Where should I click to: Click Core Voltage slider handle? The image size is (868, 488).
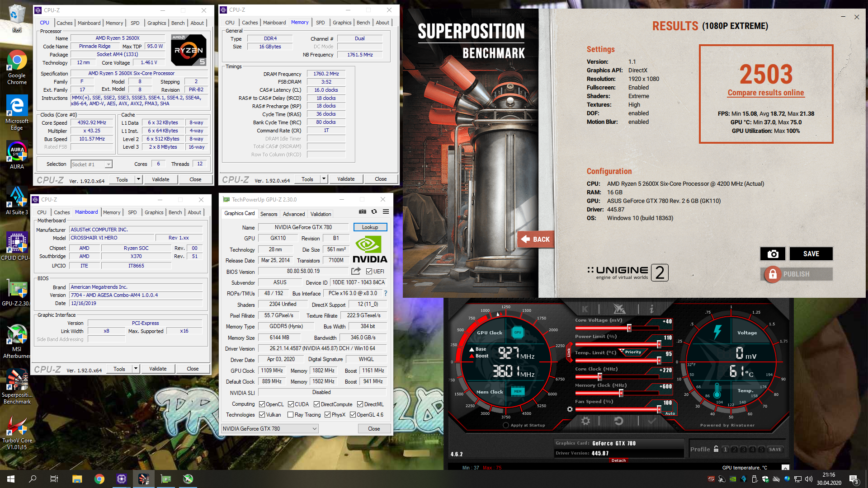(x=629, y=328)
